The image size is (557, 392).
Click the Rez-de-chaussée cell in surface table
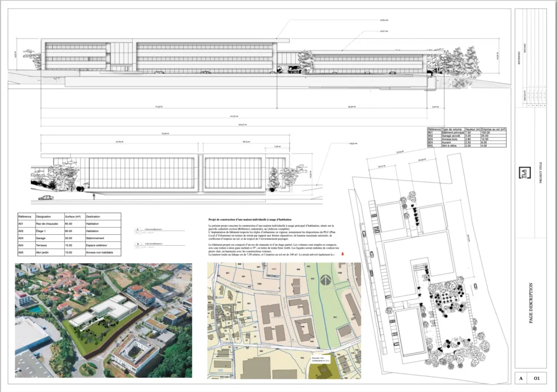point(47,223)
